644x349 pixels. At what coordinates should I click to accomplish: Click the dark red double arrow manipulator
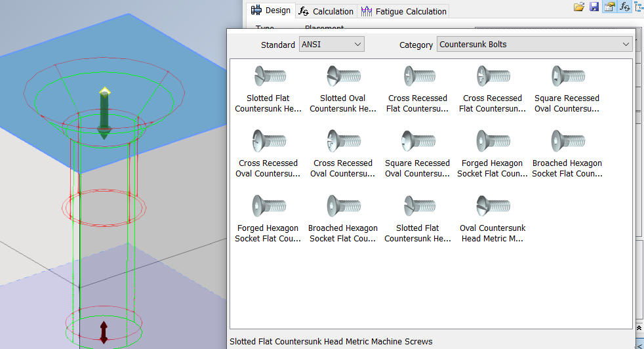(104, 332)
